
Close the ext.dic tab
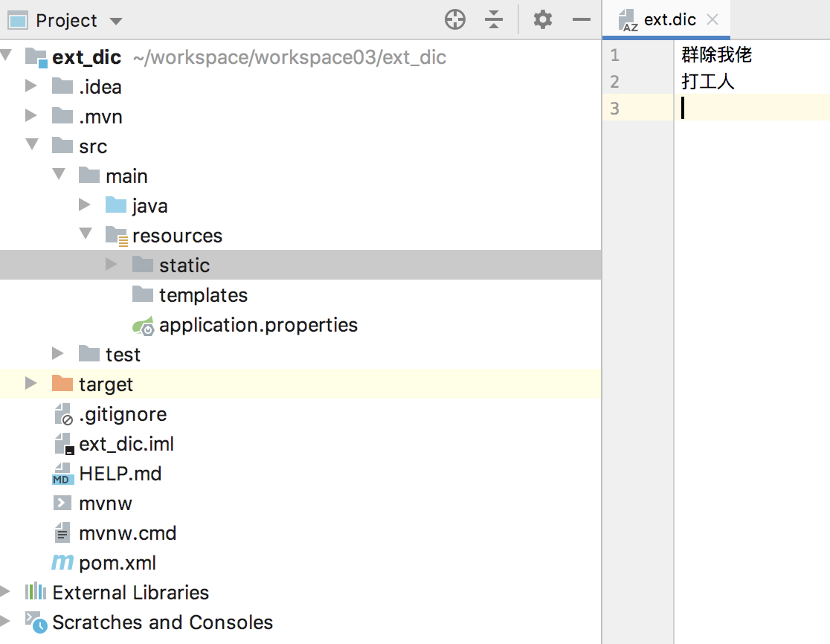tap(712, 20)
